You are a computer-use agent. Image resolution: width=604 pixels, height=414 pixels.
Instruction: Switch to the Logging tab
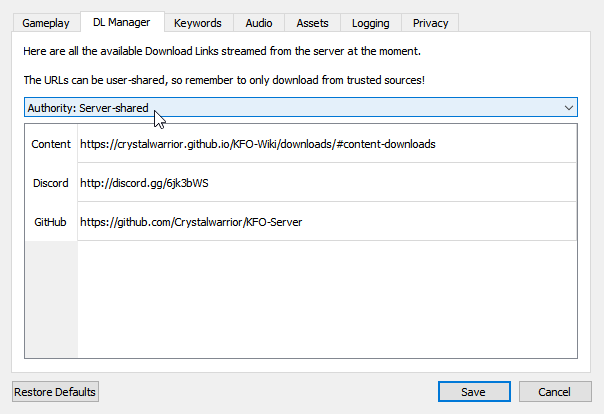coord(371,23)
